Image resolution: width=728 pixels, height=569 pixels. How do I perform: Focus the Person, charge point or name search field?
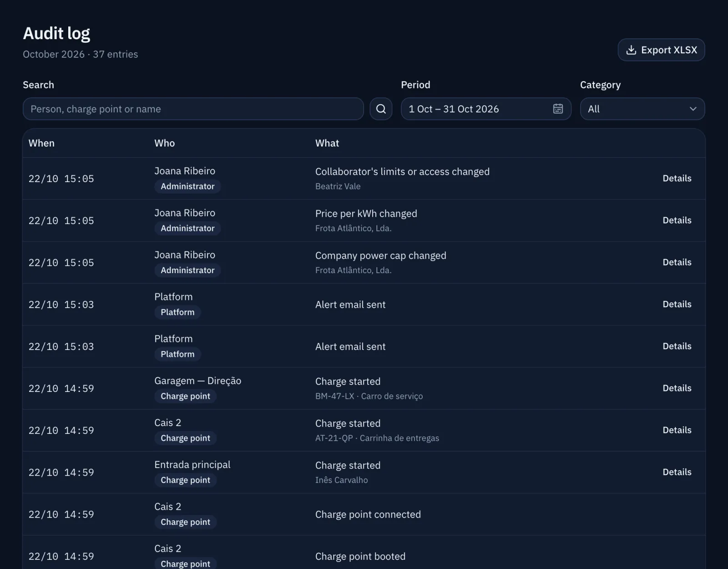coord(193,109)
